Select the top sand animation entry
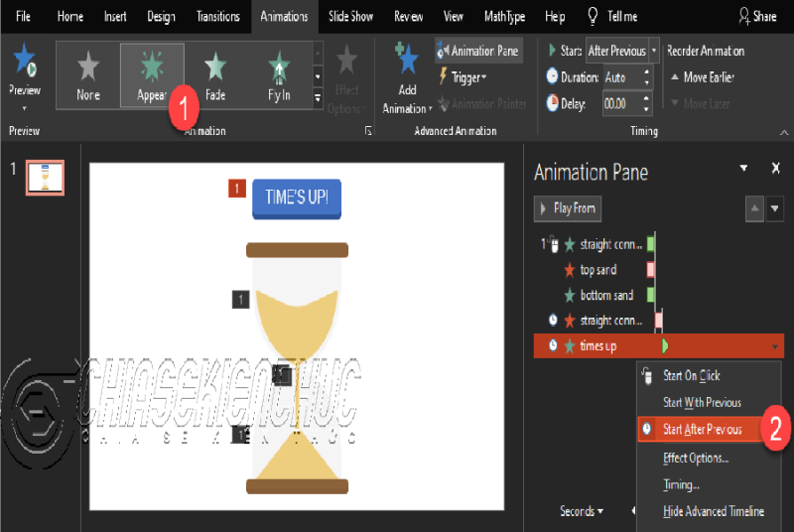 point(596,270)
